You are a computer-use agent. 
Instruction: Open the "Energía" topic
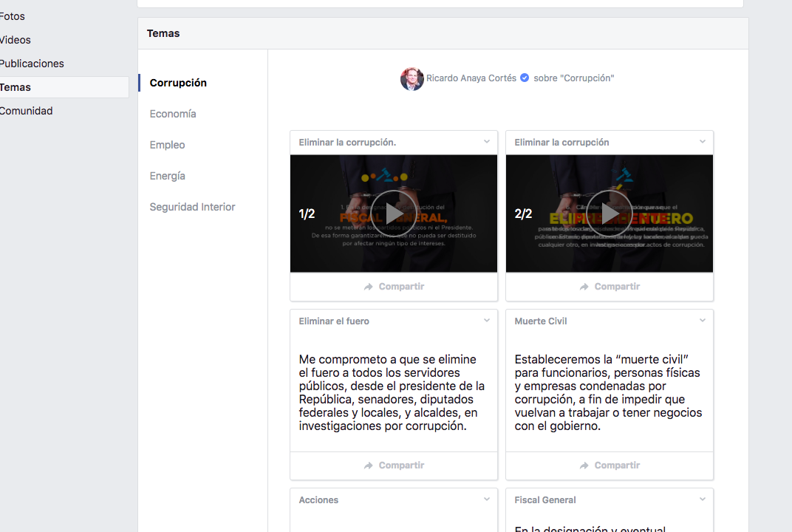tap(167, 175)
